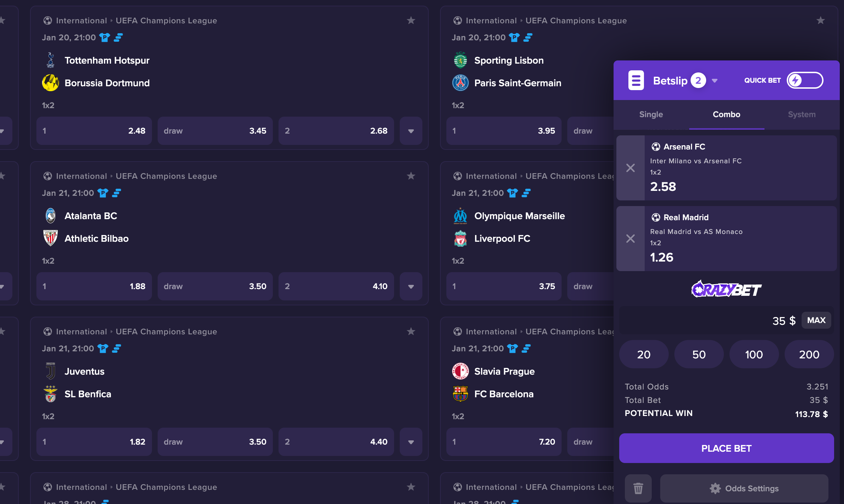
Task: Expand more markets for Tottenham vs Dortmund
Action: coord(411,131)
